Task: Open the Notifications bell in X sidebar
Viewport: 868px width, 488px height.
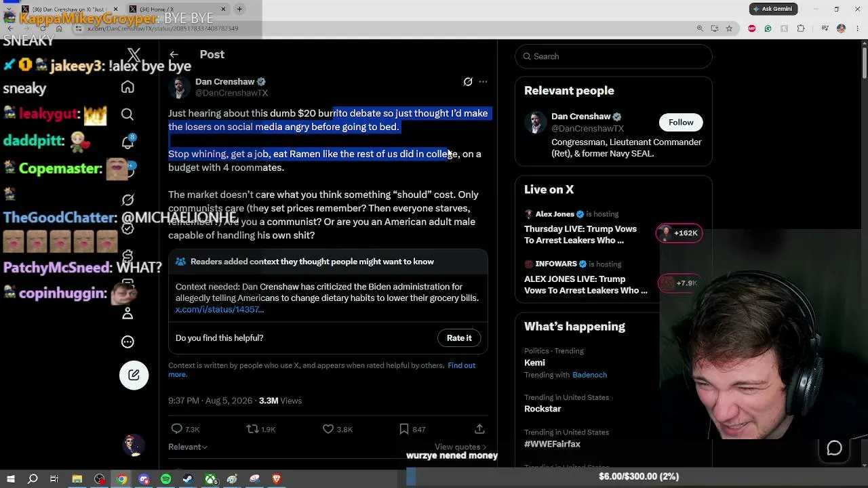Action: point(127,142)
